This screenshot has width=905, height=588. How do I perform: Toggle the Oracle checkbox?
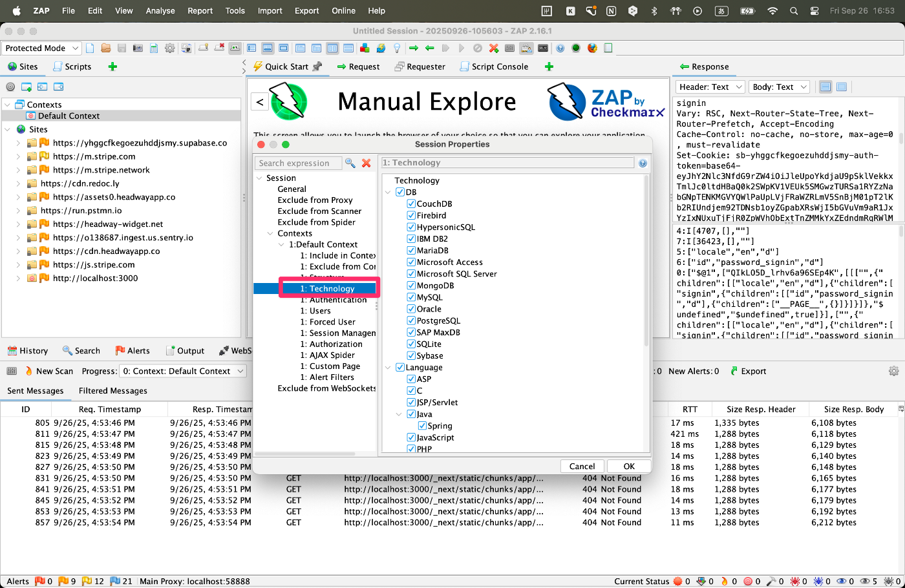(x=411, y=309)
